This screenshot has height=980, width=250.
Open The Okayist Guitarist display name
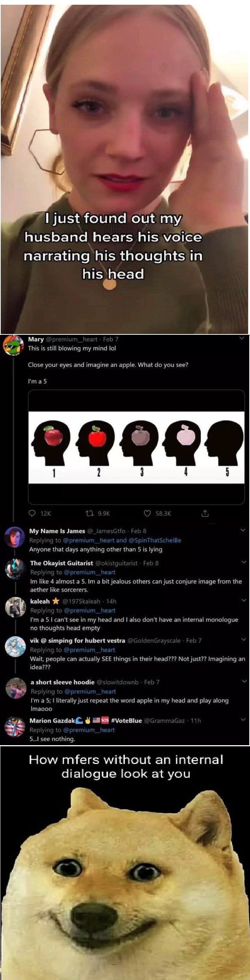[x=61, y=563]
